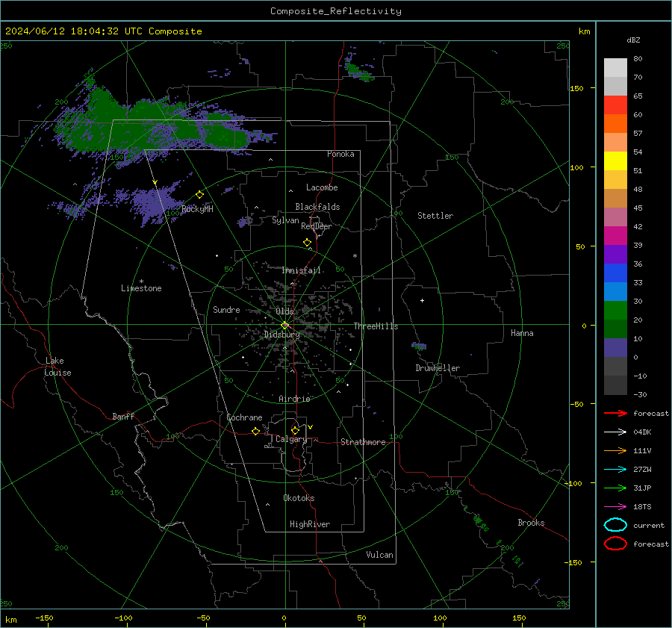Click the Sylvan label
This screenshot has height=628, width=672.
click(285, 220)
